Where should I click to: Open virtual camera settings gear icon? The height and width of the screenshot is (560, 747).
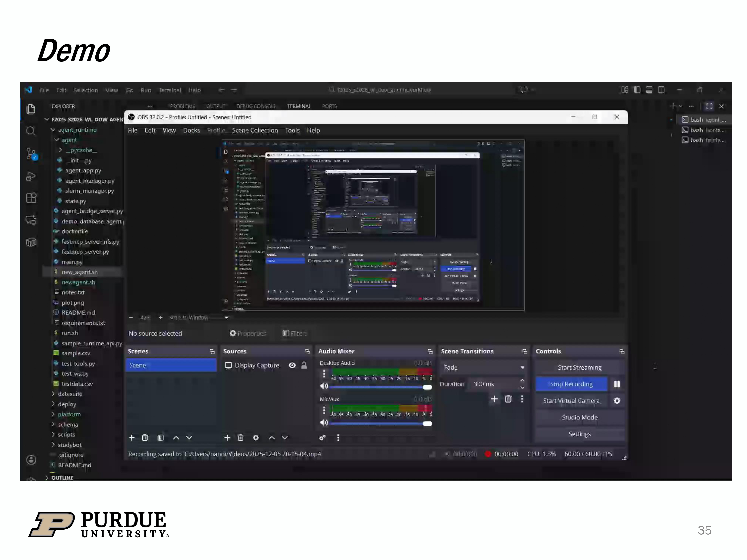[617, 401]
